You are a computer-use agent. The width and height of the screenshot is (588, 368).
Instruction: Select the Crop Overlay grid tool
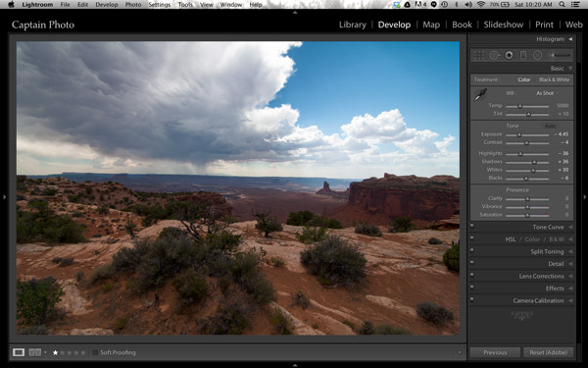(x=479, y=55)
